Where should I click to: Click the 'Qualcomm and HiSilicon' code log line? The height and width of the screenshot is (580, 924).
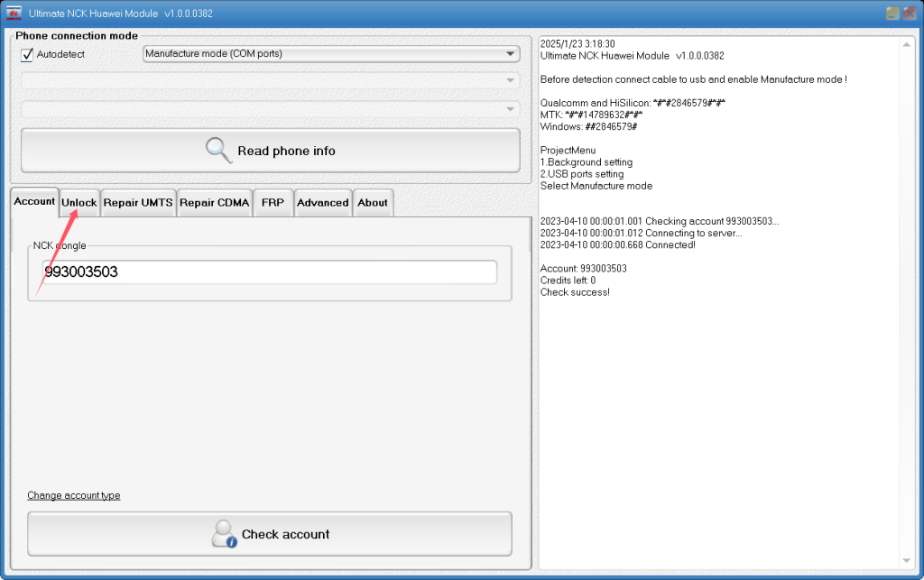point(633,103)
